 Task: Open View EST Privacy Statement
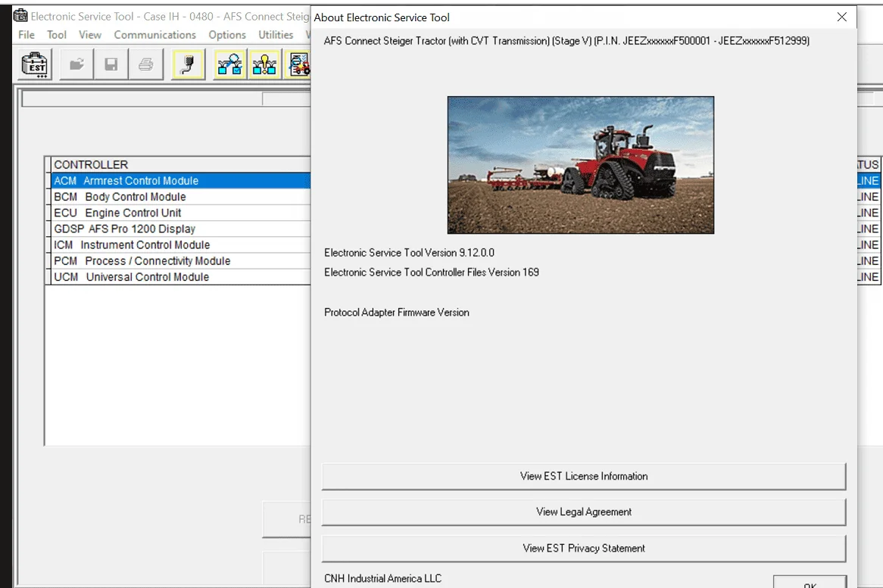click(583, 549)
